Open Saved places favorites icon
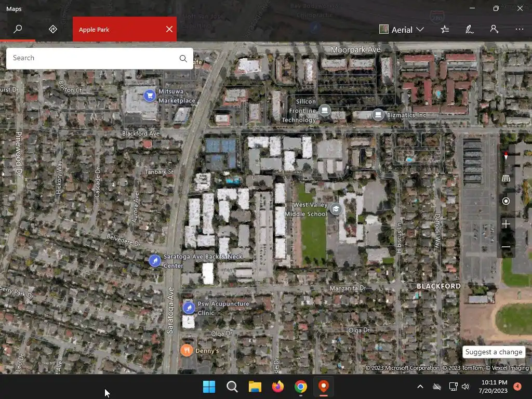532x399 pixels. click(445, 30)
